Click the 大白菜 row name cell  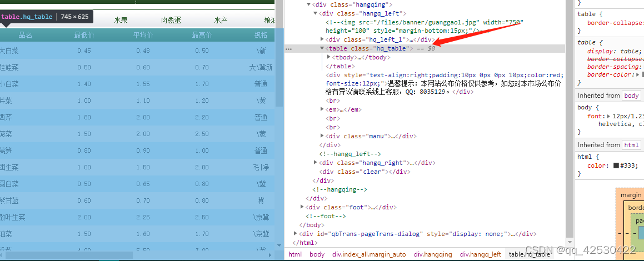(x=9, y=51)
